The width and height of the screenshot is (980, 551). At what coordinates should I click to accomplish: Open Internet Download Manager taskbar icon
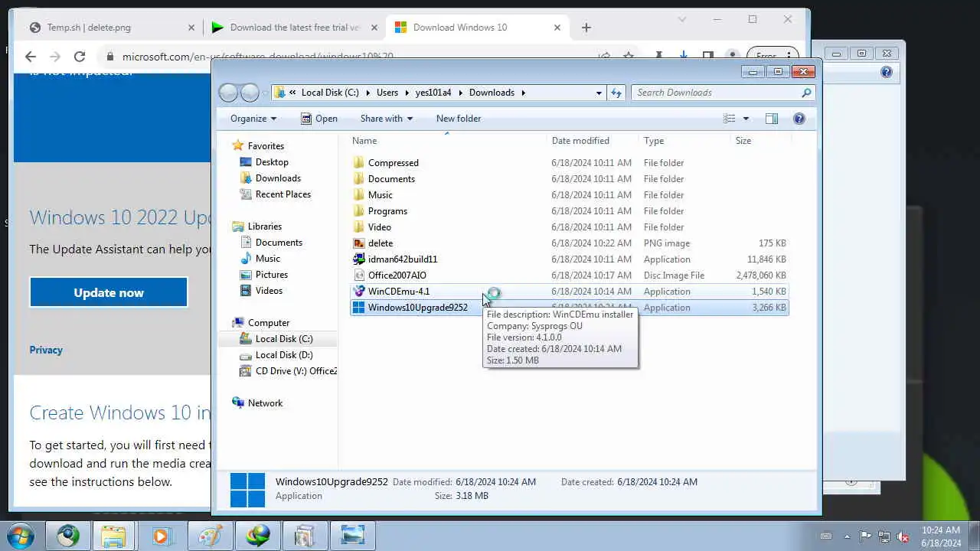click(x=257, y=536)
